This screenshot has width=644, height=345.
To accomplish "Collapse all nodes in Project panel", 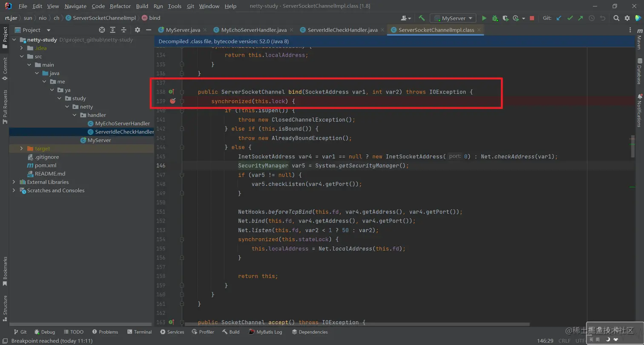I will pyautogui.click(x=124, y=30).
